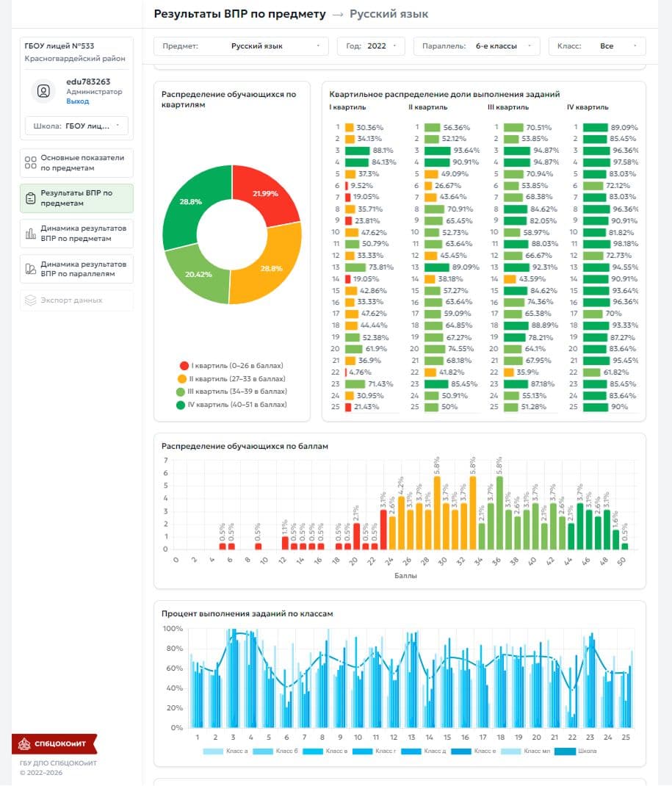Open the Год dropdown set to 2022
672x786 pixels.
(x=371, y=46)
